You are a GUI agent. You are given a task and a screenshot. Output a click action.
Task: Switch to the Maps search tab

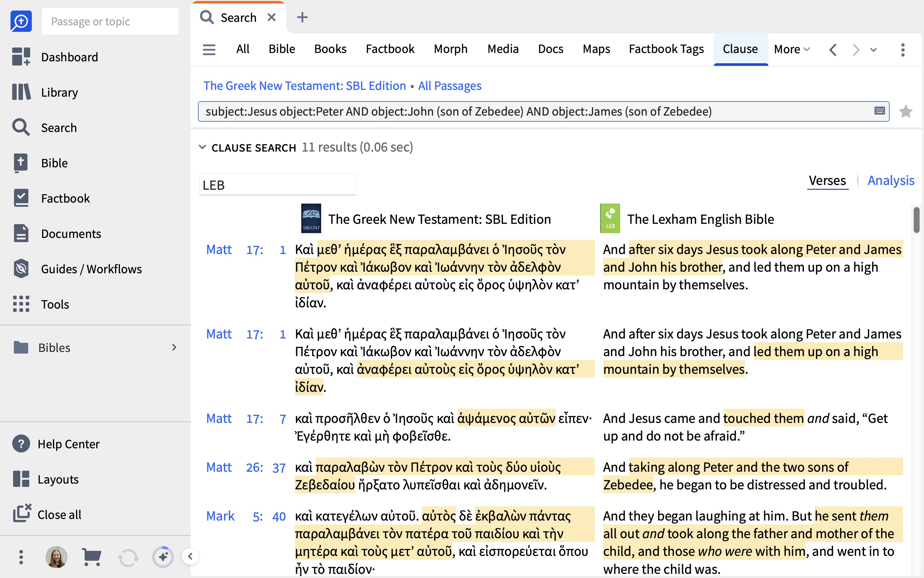(x=596, y=49)
